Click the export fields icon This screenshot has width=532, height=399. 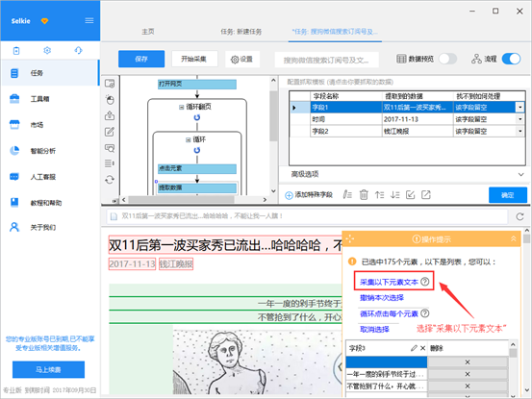426,195
